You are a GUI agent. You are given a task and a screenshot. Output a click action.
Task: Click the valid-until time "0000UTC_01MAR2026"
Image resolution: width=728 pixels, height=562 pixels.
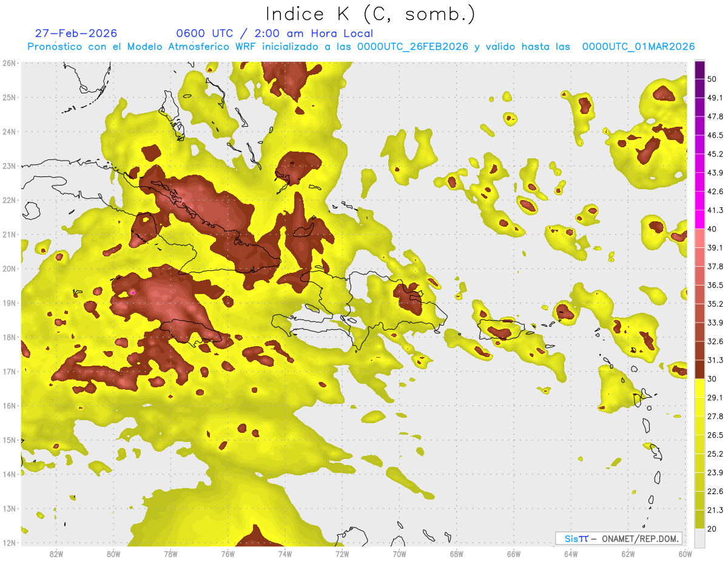(638, 47)
